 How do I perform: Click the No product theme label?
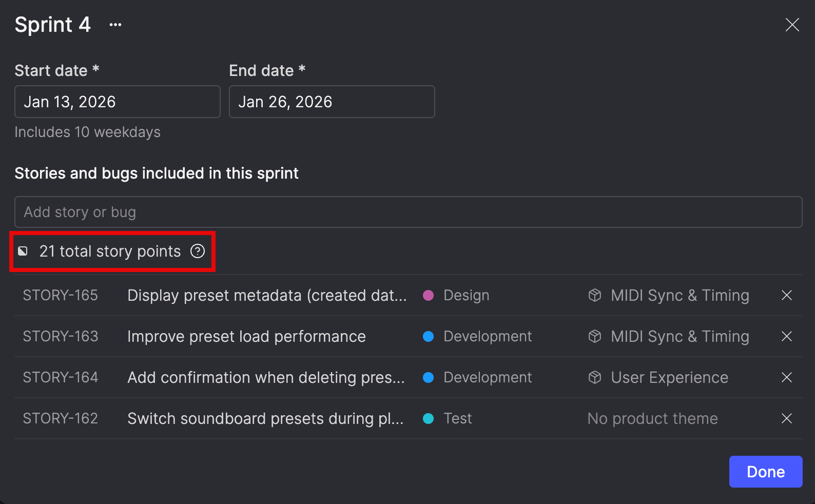click(652, 418)
